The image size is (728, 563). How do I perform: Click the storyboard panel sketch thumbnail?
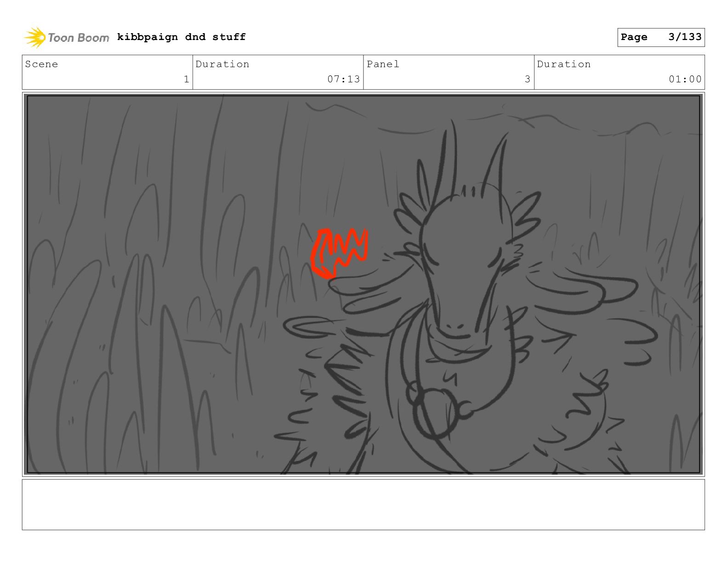pos(364,284)
